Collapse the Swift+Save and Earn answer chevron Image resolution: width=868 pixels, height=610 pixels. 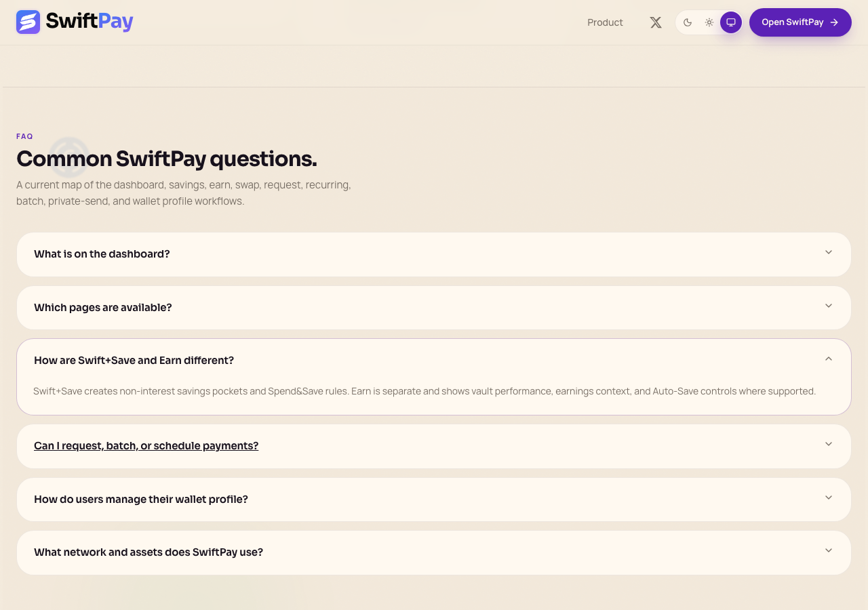829,359
